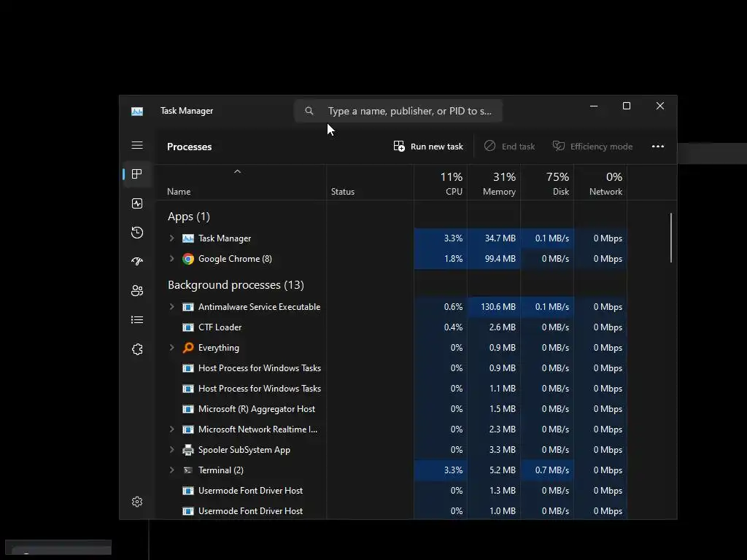Viewport: 747px width, 560px height.
Task: Open the three-dot more options menu
Action: (x=658, y=147)
